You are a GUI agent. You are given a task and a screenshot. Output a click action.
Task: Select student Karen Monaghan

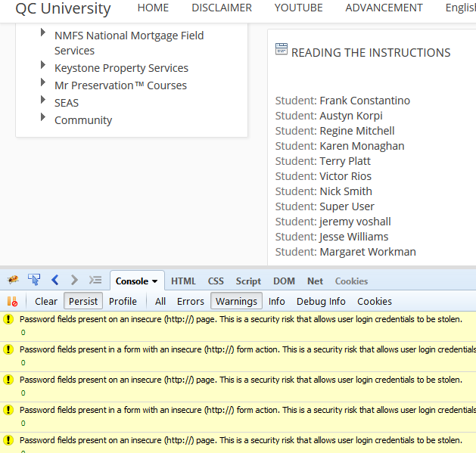coord(362,146)
